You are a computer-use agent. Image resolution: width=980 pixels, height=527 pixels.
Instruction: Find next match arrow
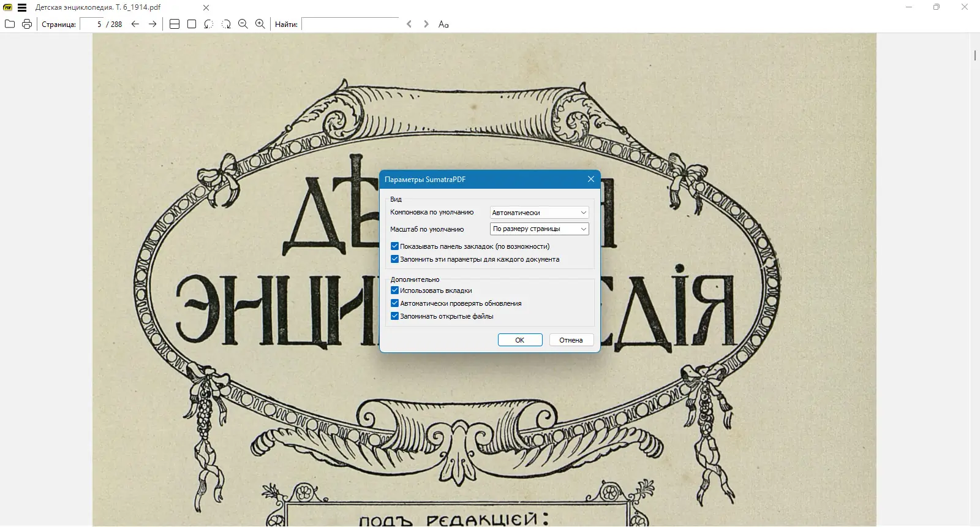[x=426, y=24]
